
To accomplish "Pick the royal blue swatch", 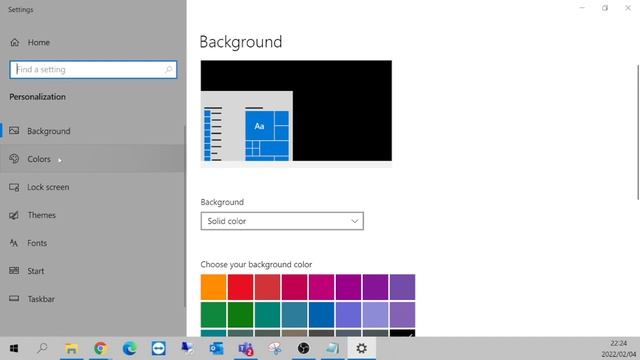I will tap(321, 315).
